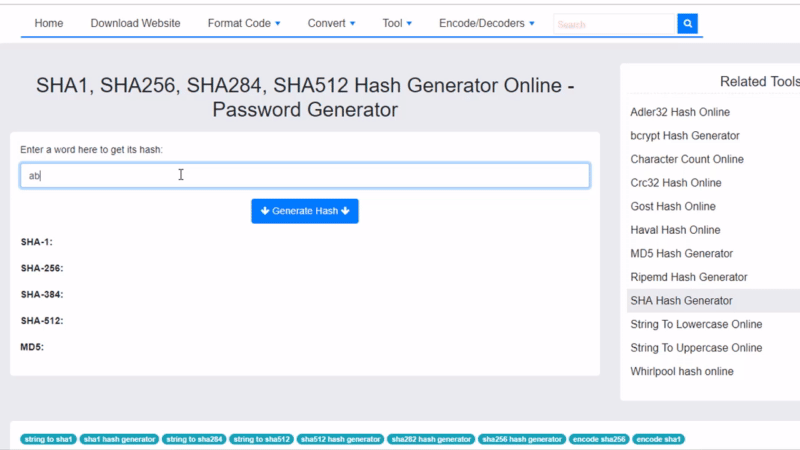
Task: Expand the Encode/Decoders dropdown
Action: coord(486,23)
